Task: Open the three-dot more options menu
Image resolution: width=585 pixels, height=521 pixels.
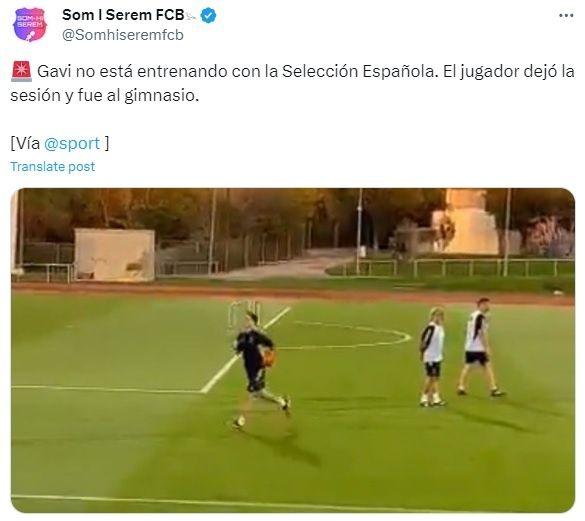Action: tap(566, 16)
